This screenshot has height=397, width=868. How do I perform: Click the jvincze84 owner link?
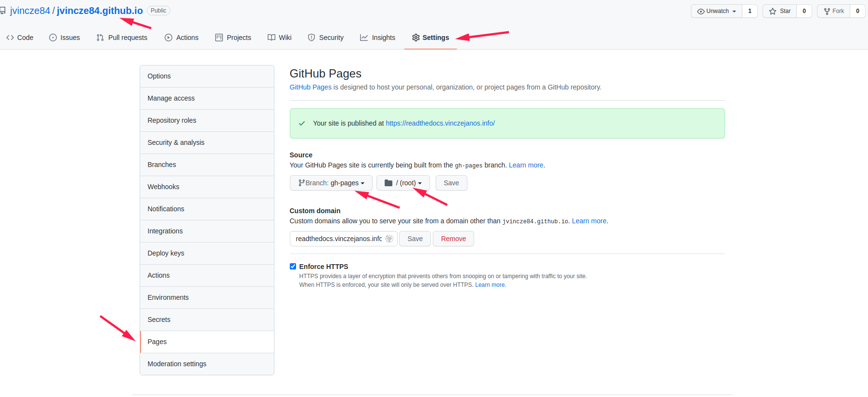[30, 11]
